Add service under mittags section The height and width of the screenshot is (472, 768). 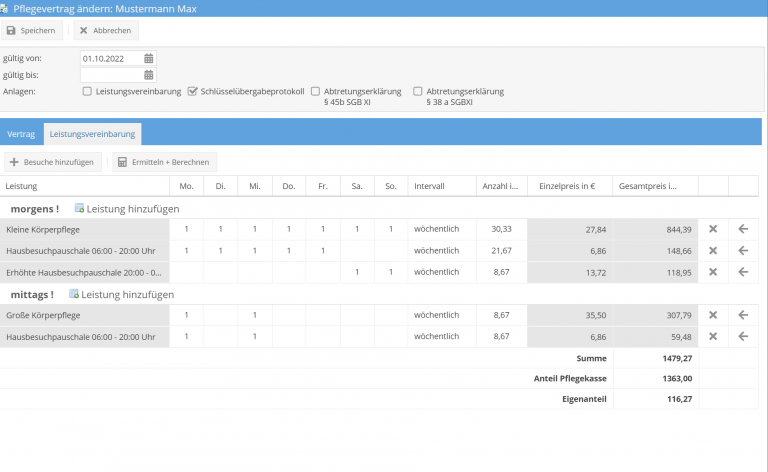click(x=121, y=294)
